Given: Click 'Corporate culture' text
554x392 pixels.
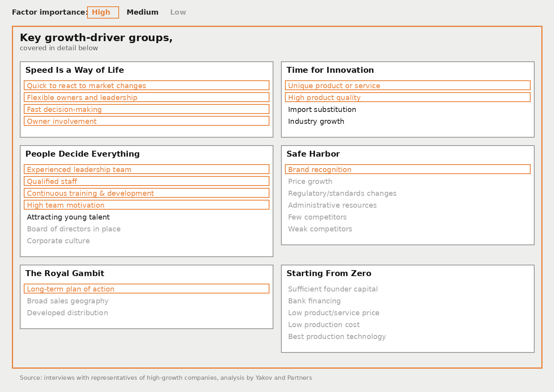Looking at the screenshot, I should (x=58, y=241).
